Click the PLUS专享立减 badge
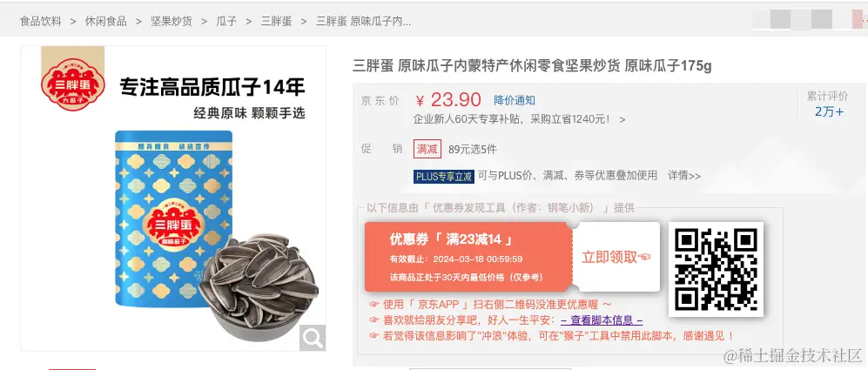This screenshot has width=868, height=370. click(444, 176)
